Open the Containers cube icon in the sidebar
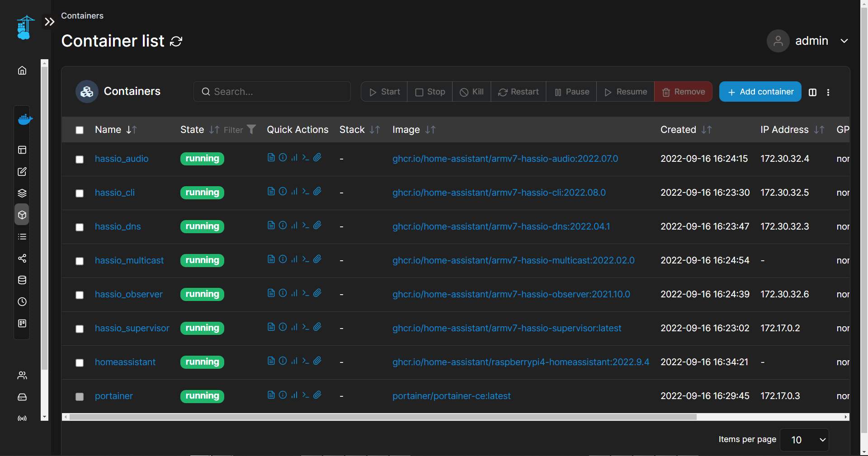 coord(22,215)
